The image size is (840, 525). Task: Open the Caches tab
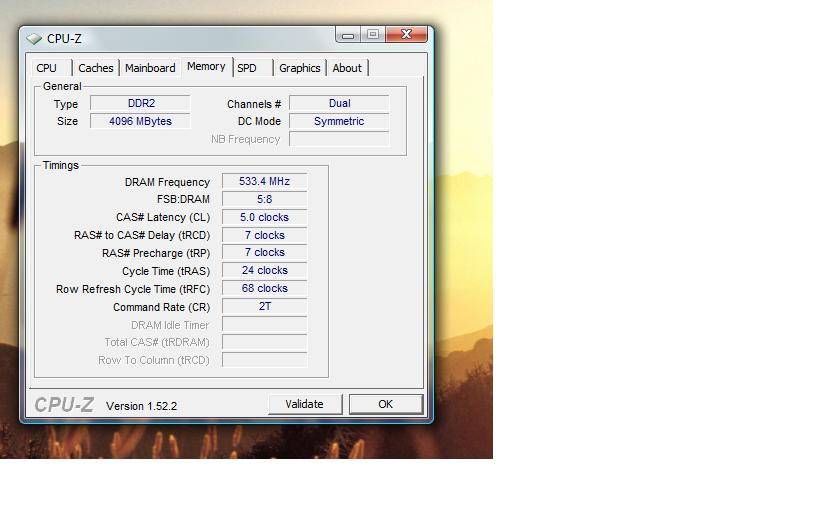[95, 68]
